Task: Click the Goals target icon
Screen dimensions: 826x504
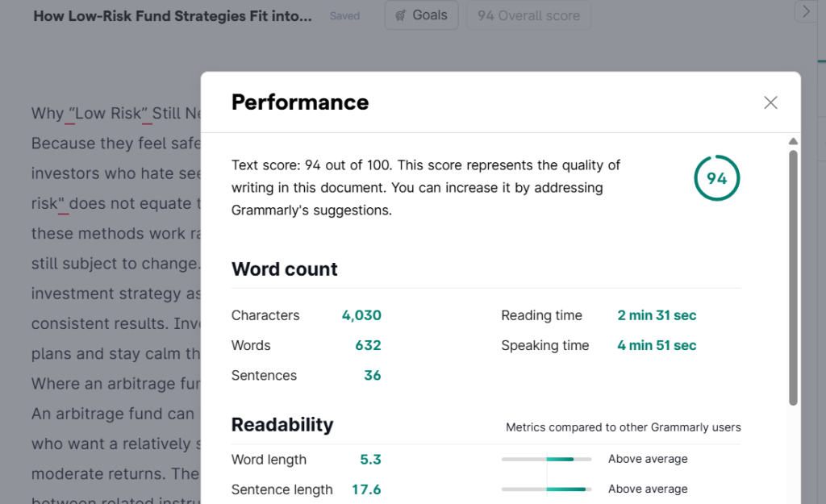Action: [401, 15]
